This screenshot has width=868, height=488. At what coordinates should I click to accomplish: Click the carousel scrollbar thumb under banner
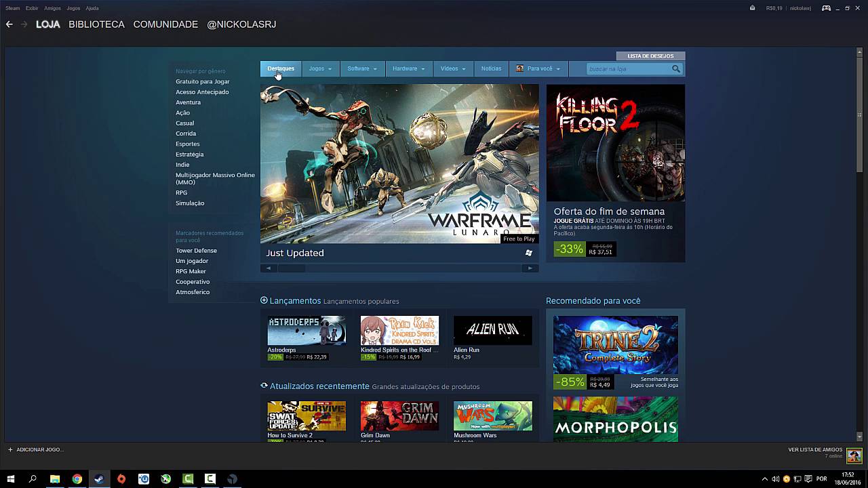292,268
